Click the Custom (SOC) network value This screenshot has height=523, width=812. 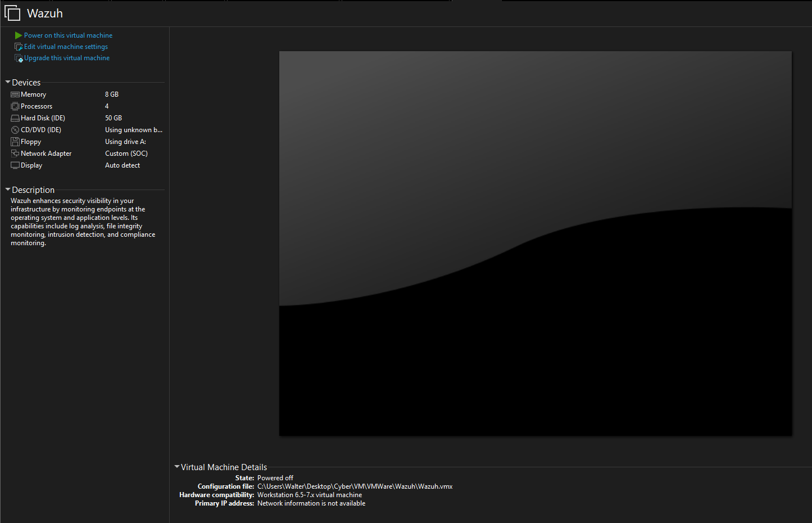point(126,154)
